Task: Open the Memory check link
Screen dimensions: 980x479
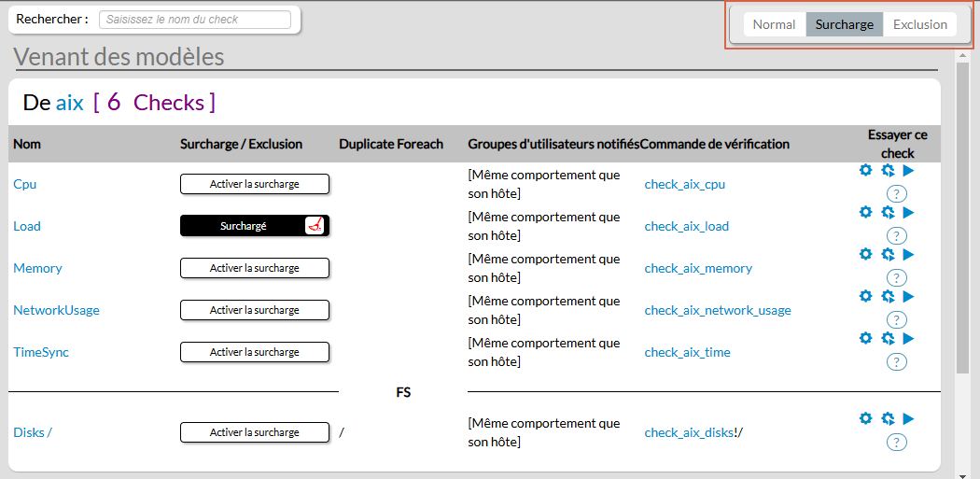Action: point(37,268)
